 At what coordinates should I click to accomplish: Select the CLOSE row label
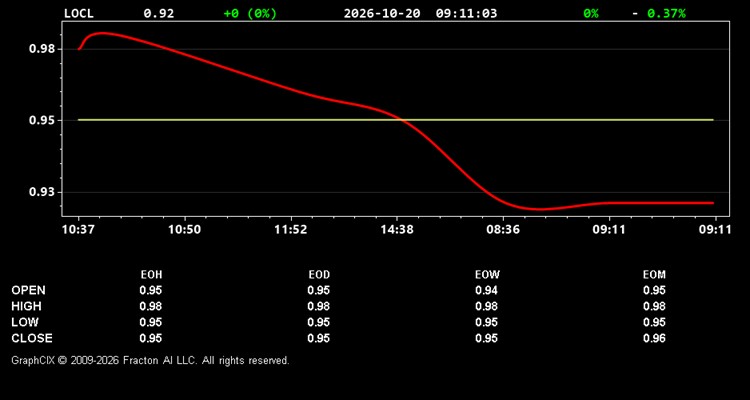pos(32,338)
